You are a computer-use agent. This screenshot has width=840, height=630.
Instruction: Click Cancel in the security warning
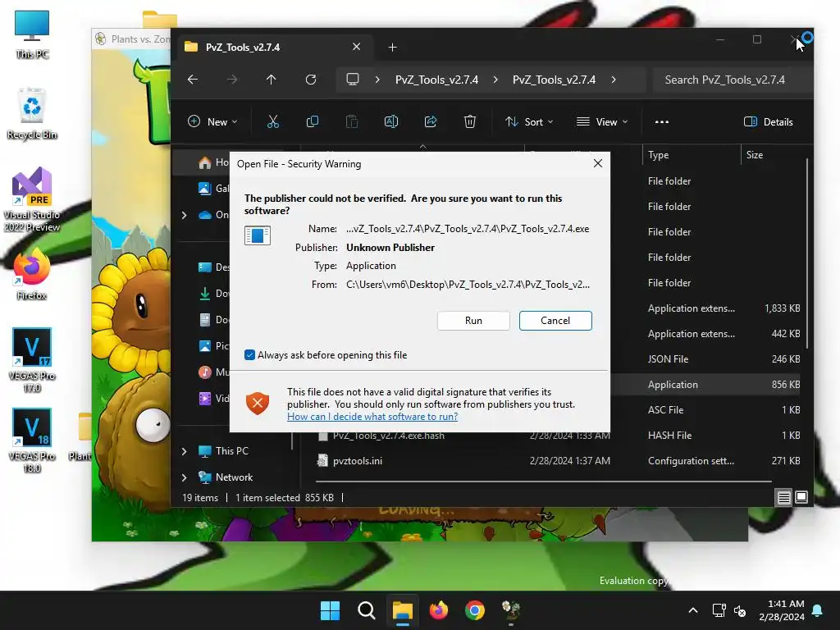click(555, 321)
